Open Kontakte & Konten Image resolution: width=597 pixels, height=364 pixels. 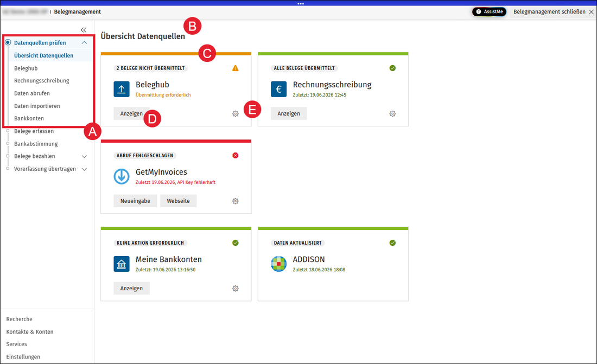pos(30,331)
